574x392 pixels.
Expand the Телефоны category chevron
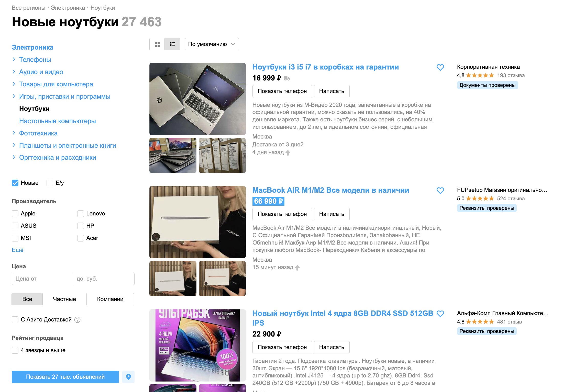(x=14, y=60)
